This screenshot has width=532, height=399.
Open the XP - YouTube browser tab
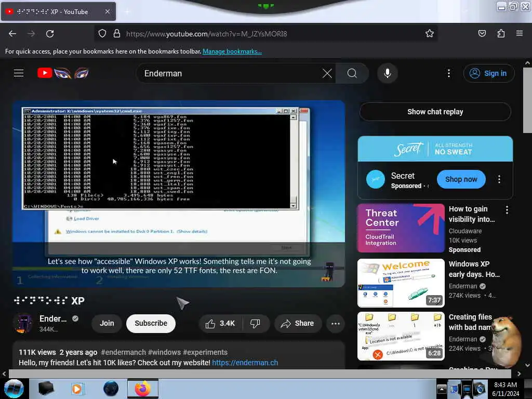(x=58, y=11)
